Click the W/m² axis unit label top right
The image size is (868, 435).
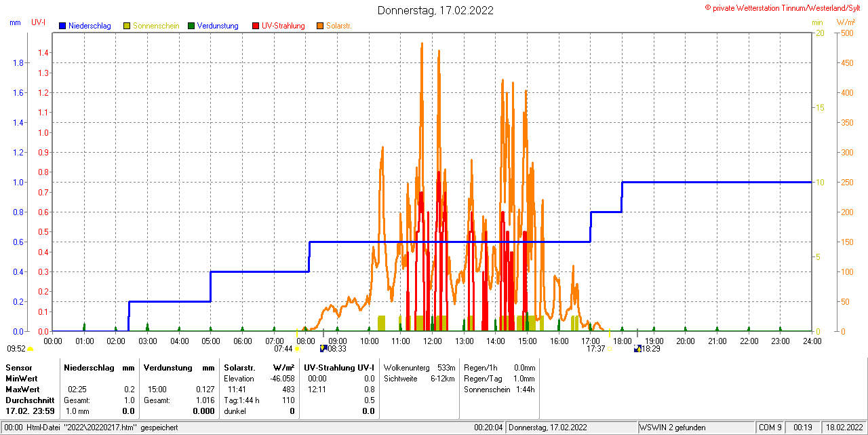846,22
